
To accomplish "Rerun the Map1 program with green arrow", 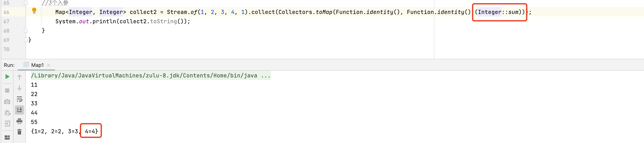I will 7,77.
